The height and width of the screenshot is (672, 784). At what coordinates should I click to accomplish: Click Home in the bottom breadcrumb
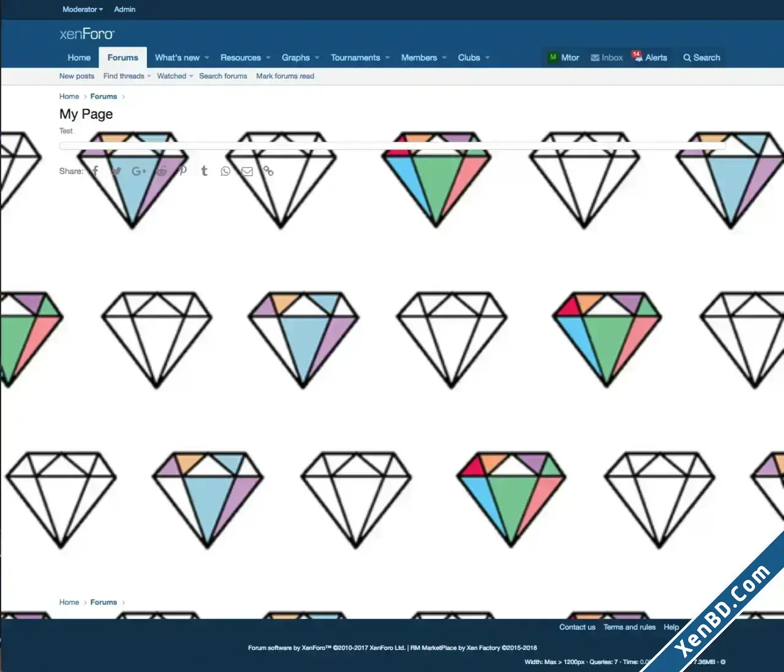[x=69, y=602]
